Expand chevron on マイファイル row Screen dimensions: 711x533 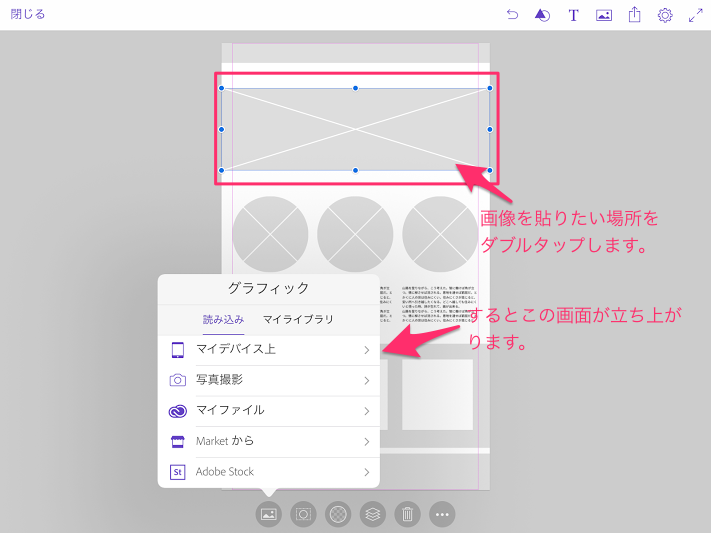pos(366,411)
